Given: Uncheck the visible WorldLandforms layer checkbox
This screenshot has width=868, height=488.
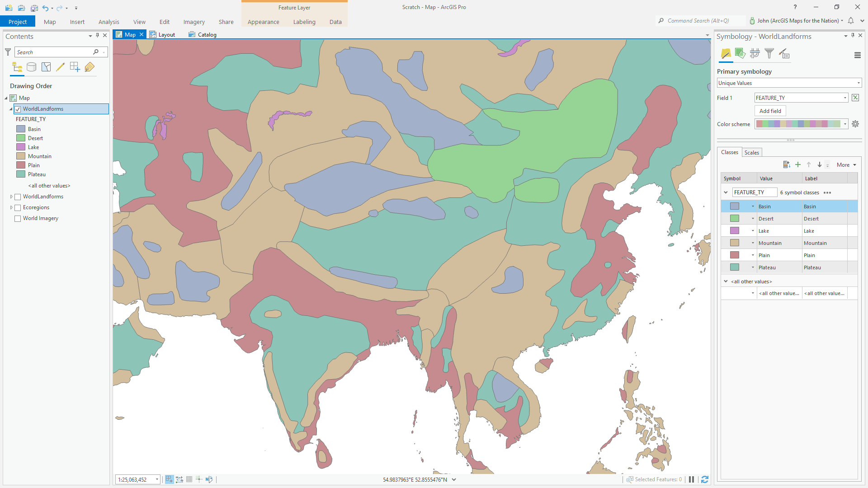Looking at the screenshot, I should (x=18, y=109).
